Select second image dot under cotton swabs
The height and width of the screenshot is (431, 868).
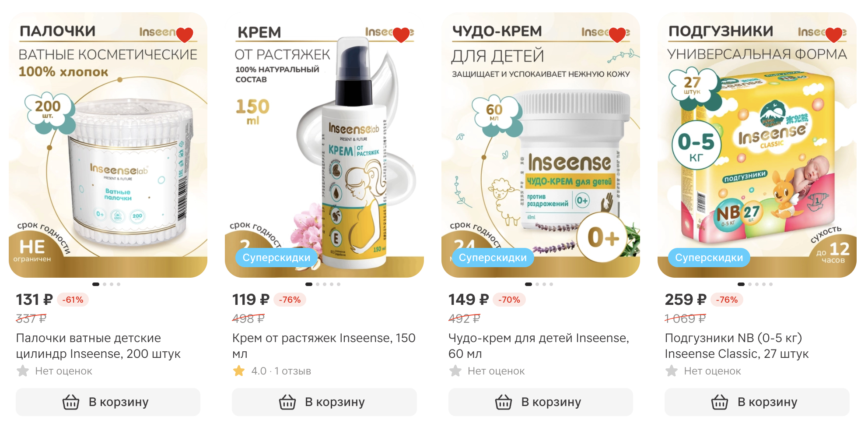pyautogui.click(x=105, y=284)
